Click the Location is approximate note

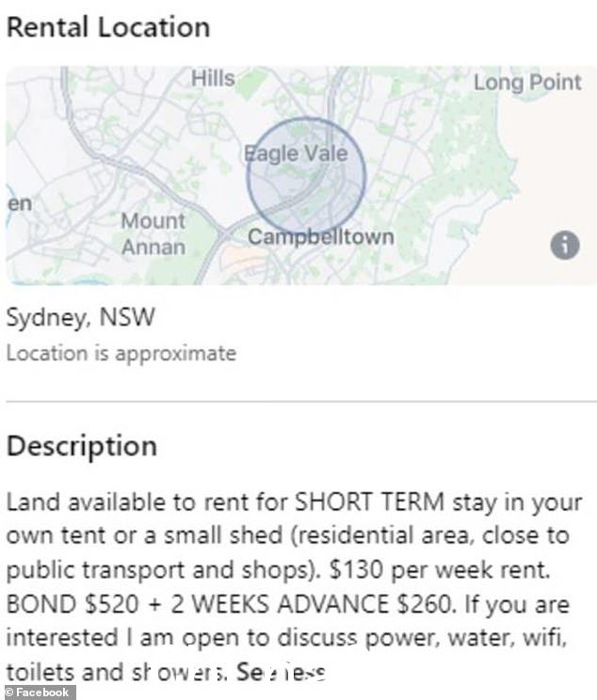point(121,354)
